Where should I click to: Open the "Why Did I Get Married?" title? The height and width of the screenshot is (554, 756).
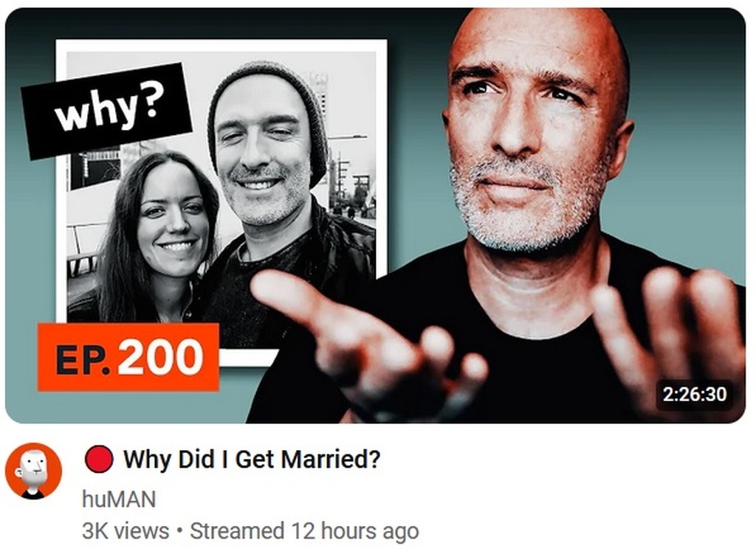click(x=252, y=459)
